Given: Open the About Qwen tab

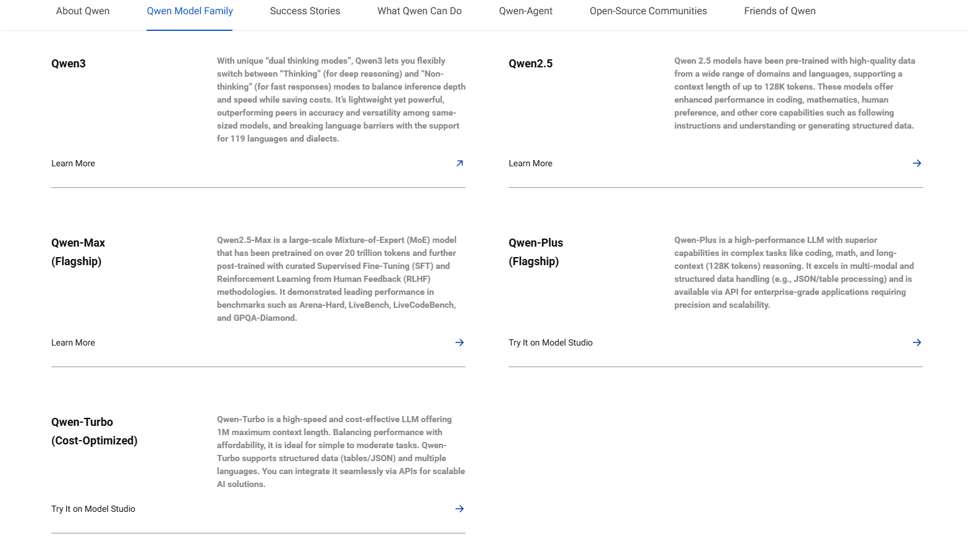Looking at the screenshot, I should coord(83,11).
